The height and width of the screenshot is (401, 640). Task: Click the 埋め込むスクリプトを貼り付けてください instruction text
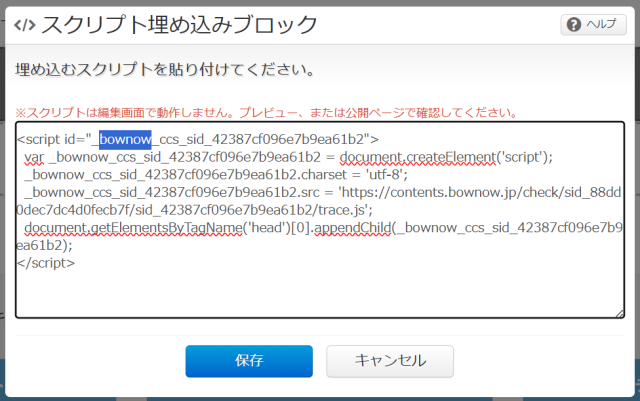click(x=165, y=69)
